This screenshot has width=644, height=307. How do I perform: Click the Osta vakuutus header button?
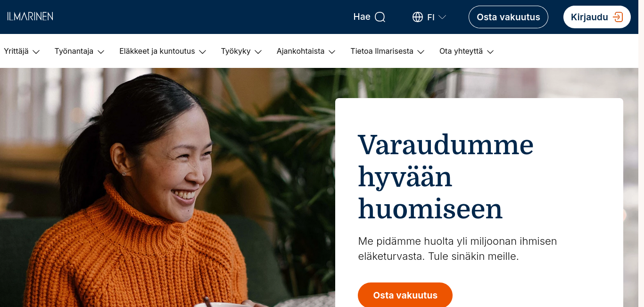(x=508, y=17)
